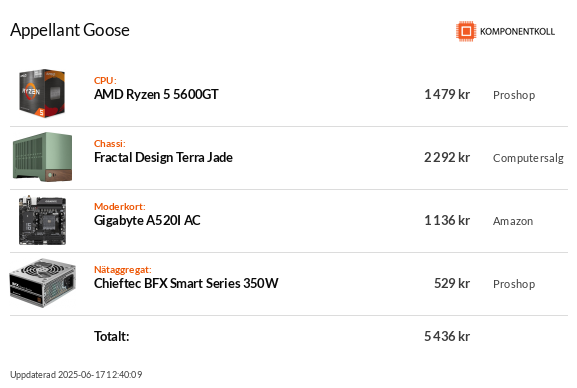Open the Ryzen 5 CPU box image
The image size is (577, 388).
[x=42, y=93]
